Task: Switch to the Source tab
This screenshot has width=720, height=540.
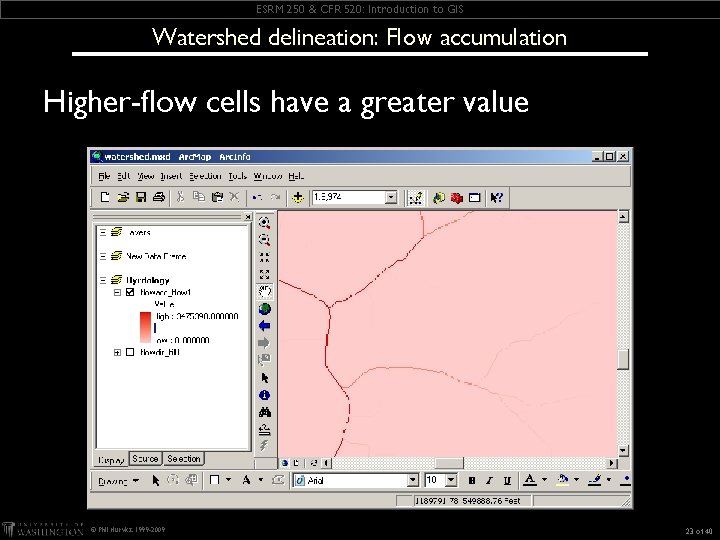Action: (x=145, y=458)
